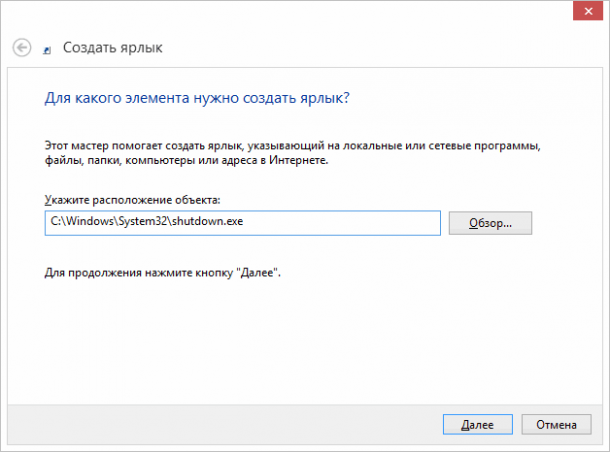The image size is (610, 452).
Task: Click blank white area below the hint text
Action: pos(300,340)
